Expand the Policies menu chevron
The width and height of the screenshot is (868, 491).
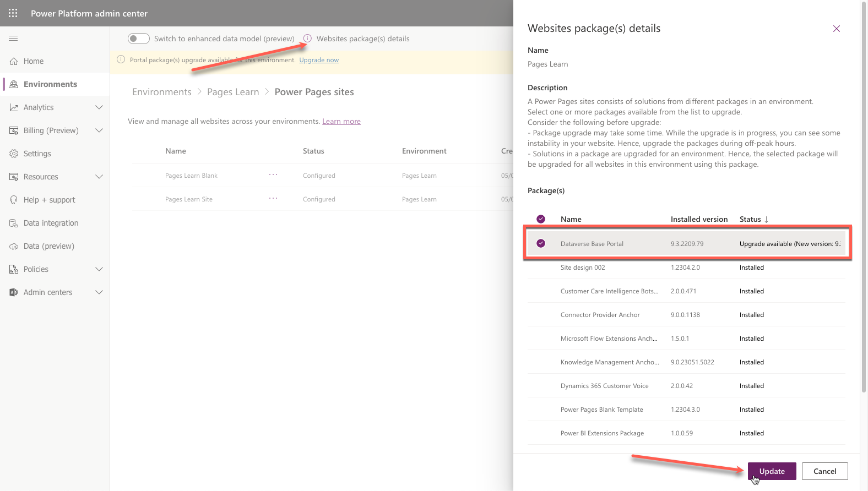tap(99, 269)
